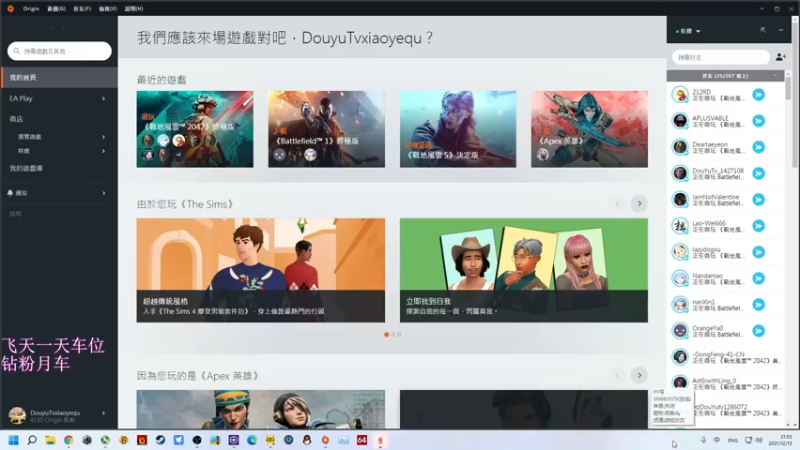This screenshot has height=450, width=800.
Task: Join friend Lao-Wei666's game
Action: tap(759, 226)
